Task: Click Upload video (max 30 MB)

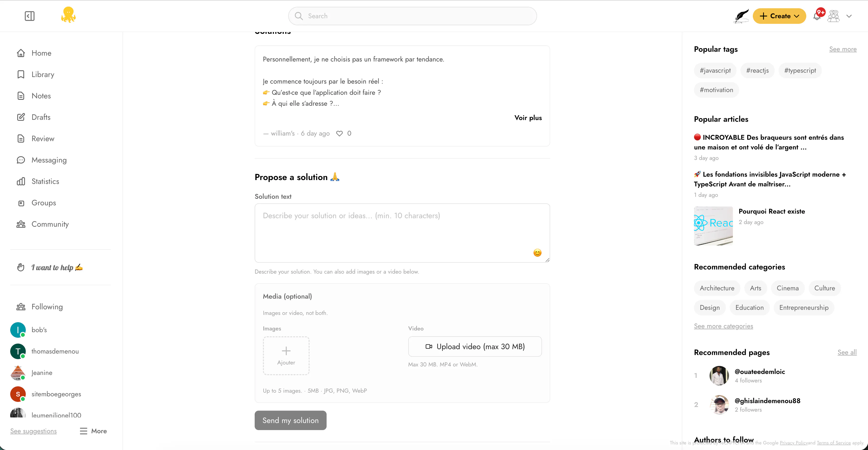Action: click(475, 346)
